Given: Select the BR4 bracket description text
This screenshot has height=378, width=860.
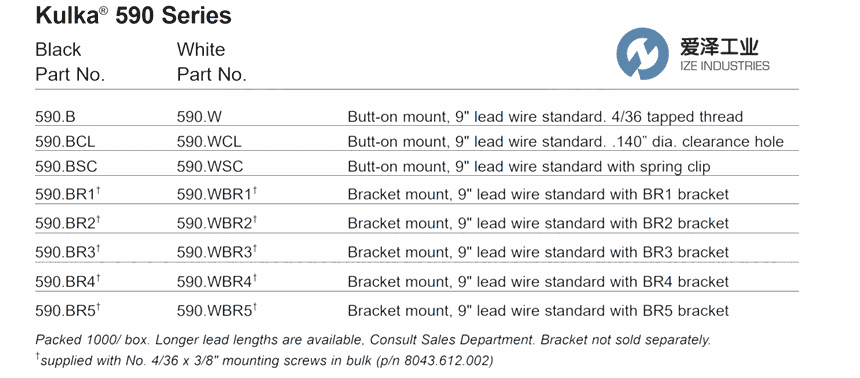Looking at the screenshot, I should (538, 282).
